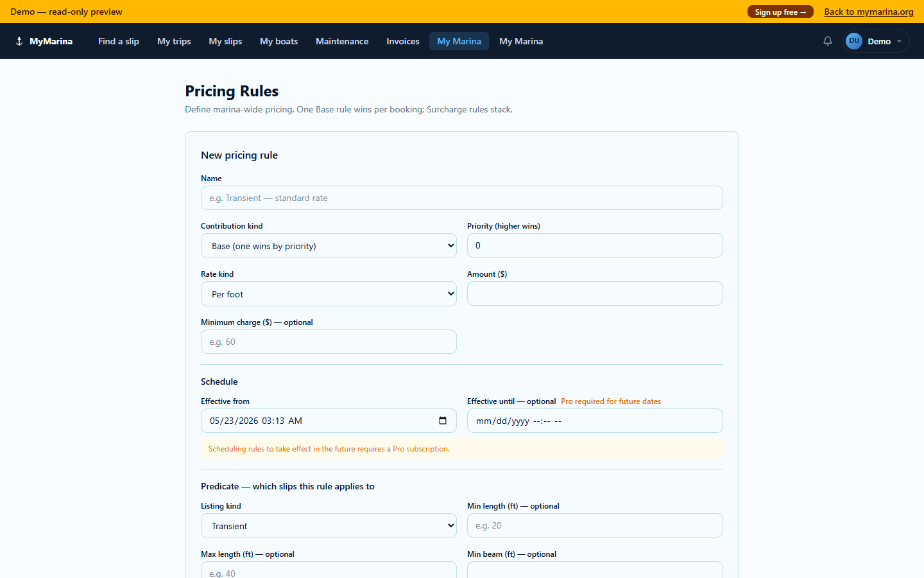Open the Contribution kind dropdown
Image resolution: width=924 pixels, height=578 pixels.
[x=329, y=246]
